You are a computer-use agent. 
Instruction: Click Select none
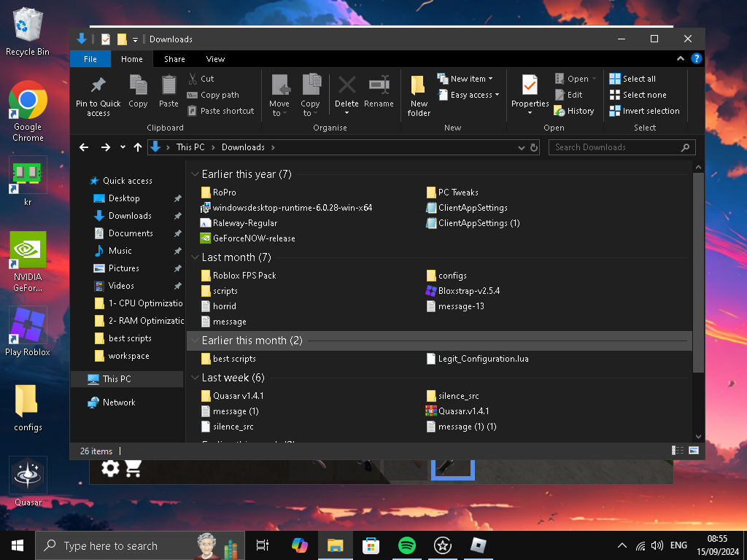[638, 95]
